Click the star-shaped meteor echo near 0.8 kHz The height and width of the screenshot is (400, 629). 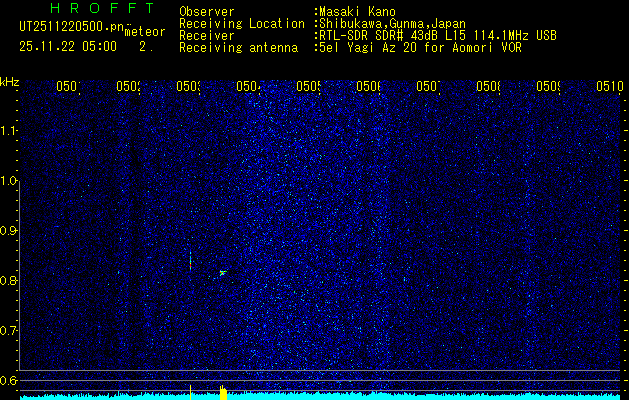(222, 273)
